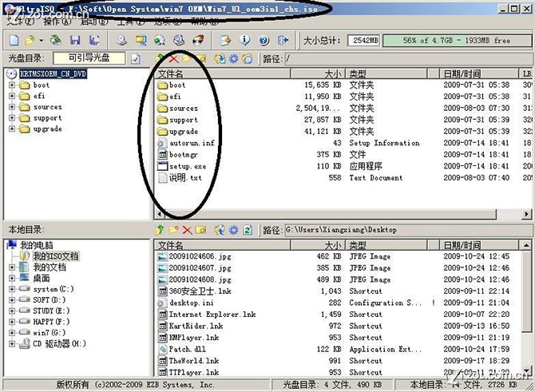Screen dimensions: 535x392
Task: Expand the sources folder tree node
Action: point(13,107)
